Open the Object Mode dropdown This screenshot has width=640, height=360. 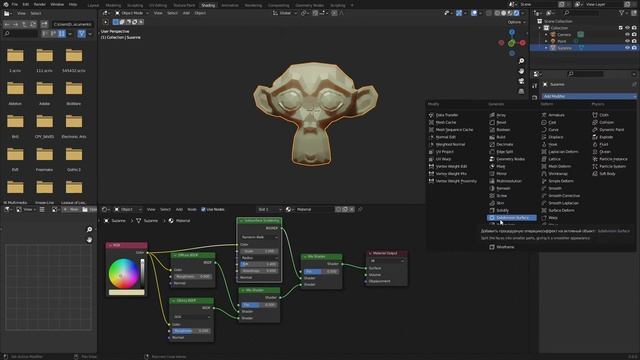tap(131, 13)
